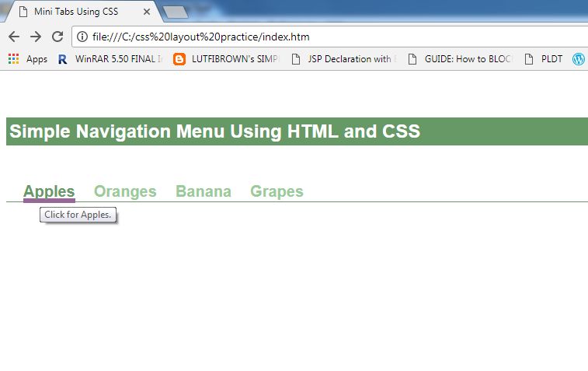This screenshot has height=371, width=588.
Task: View site info icon in address bar
Action: tap(82, 37)
